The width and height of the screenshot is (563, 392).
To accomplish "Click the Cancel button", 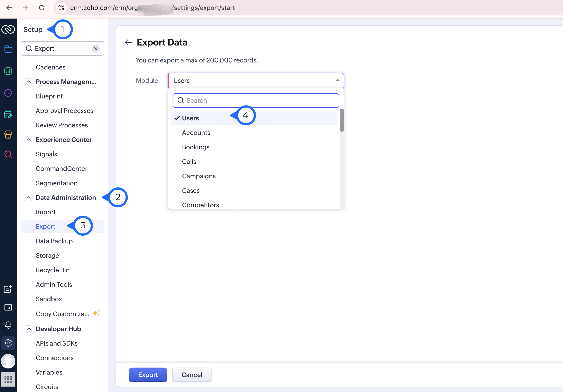I will point(192,375).
